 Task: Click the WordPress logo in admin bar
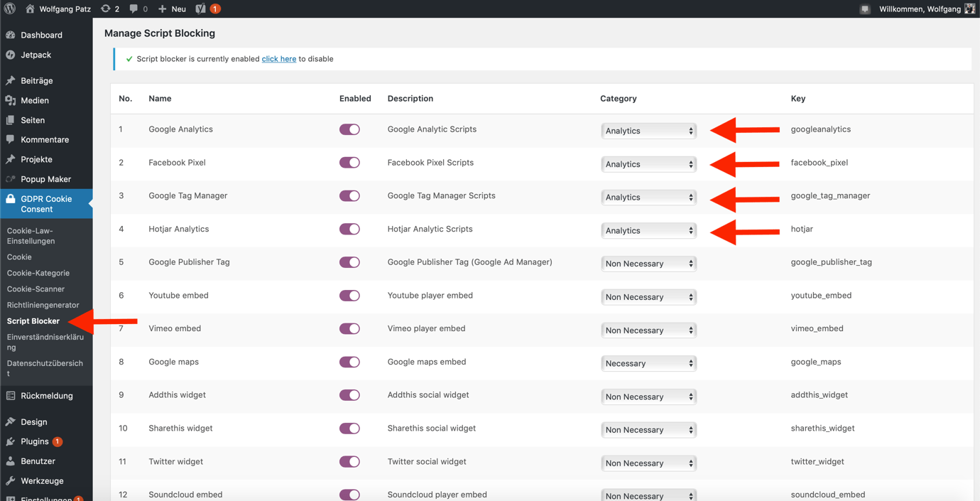click(10, 9)
